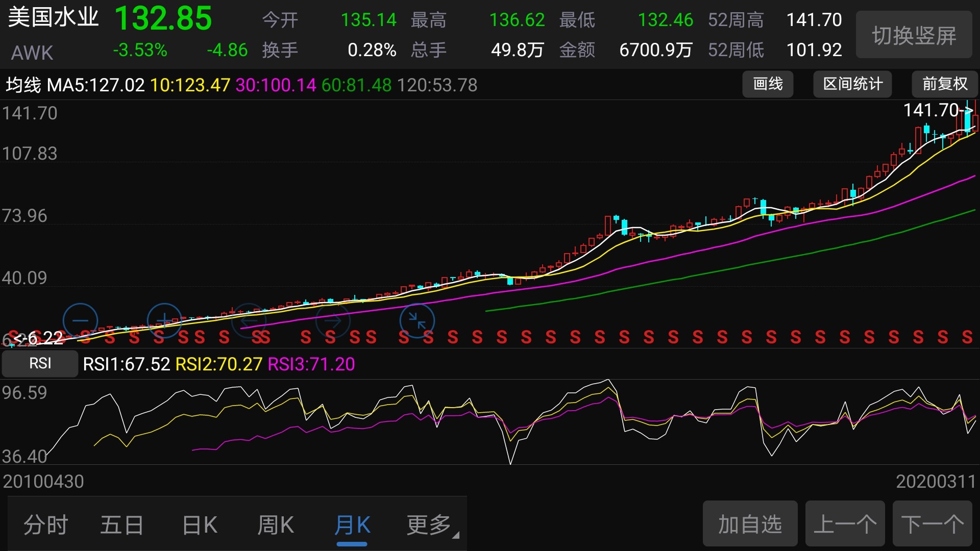
Task: Select the 日K daily candlestick tab
Action: pos(200,524)
